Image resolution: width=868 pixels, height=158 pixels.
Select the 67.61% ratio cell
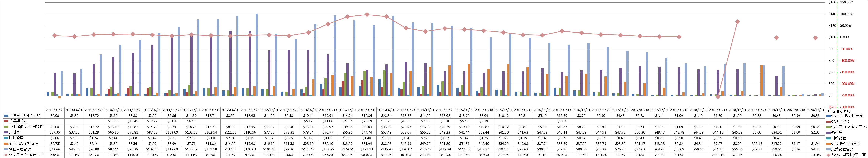(x=738, y=155)
